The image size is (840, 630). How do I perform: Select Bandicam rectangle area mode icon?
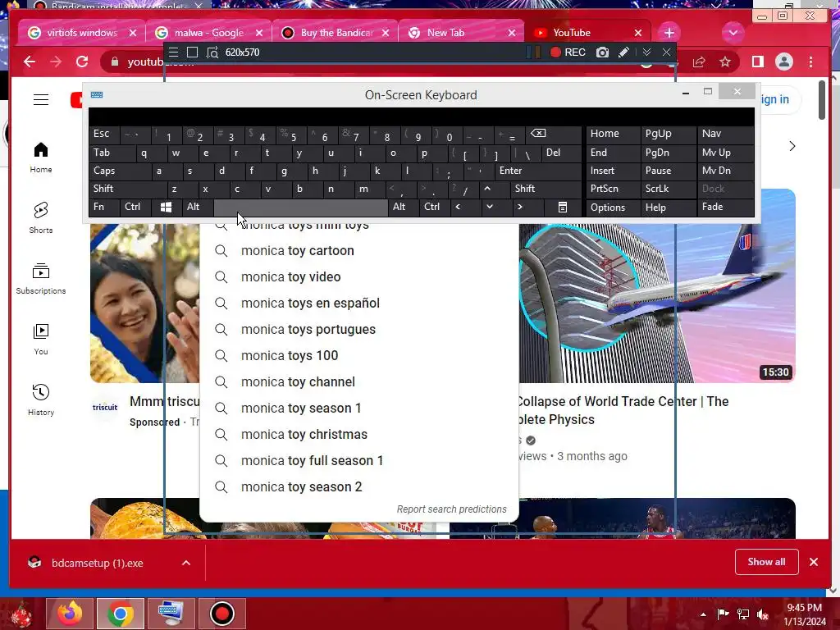pos(192,52)
